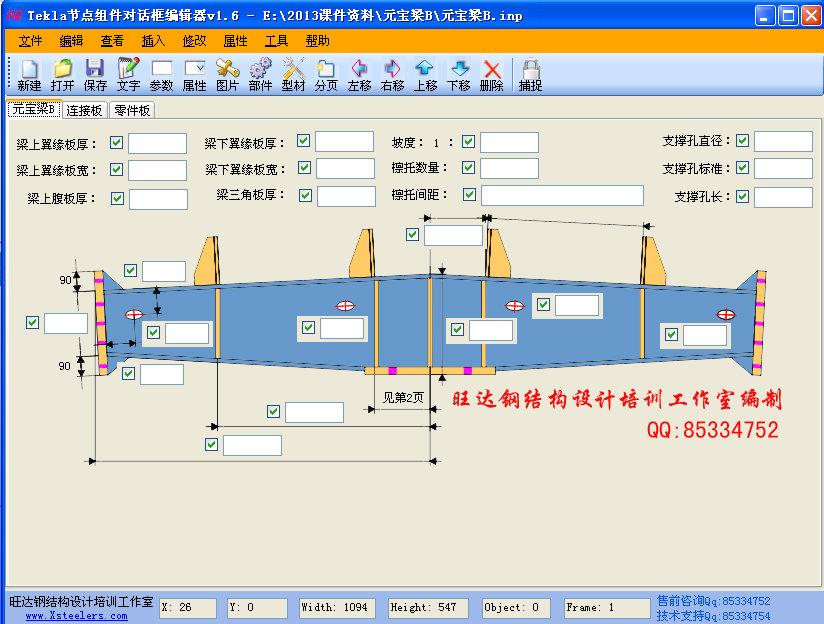This screenshot has width=824, height=624.
Task: Select the 元宝梁B tab
Action: coord(34,109)
